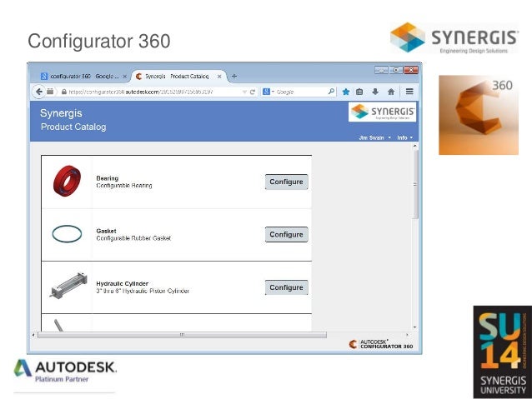Click the search magnifier icon
This screenshot has height=399, width=532.
(x=331, y=92)
